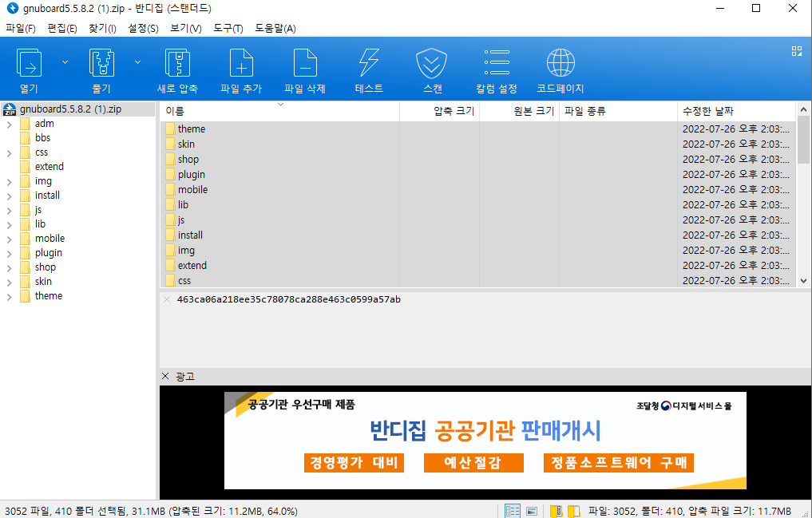Click the plugin folder icon in file list
The height and width of the screenshot is (518, 812).
pyautogui.click(x=170, y=174)
